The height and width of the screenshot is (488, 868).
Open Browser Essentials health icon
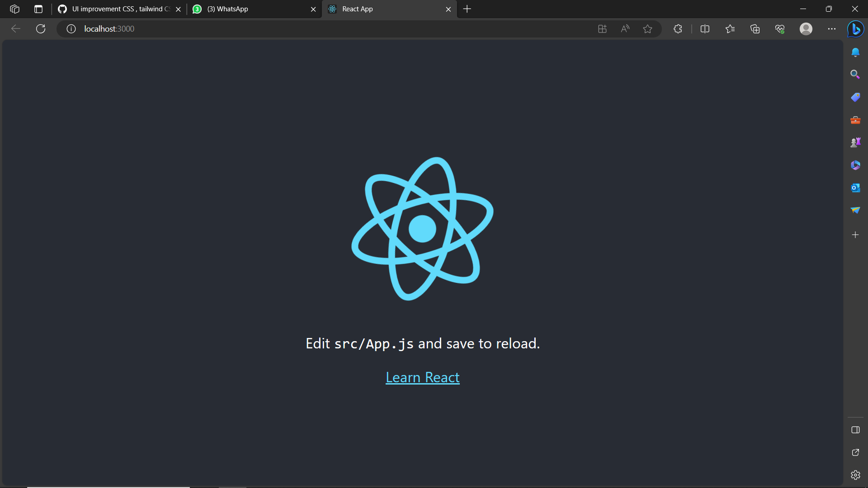pyautogui.click(x=780, y=28)
